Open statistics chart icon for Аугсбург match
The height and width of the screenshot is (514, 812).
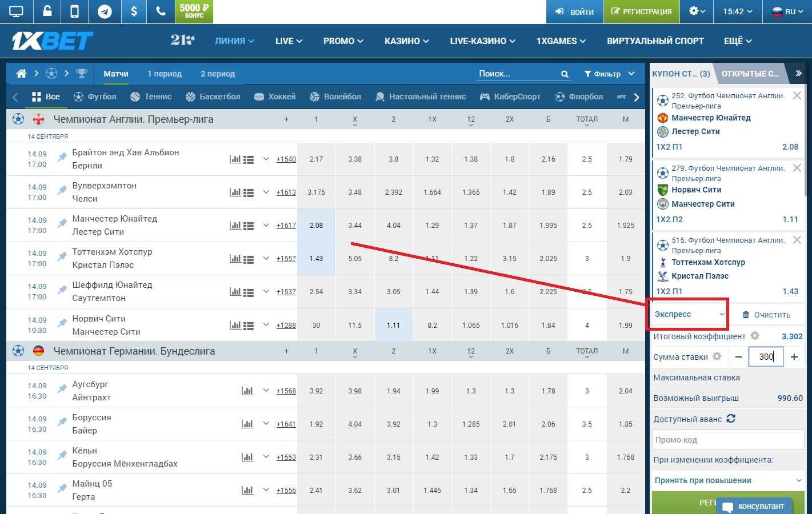pos(247,391)
